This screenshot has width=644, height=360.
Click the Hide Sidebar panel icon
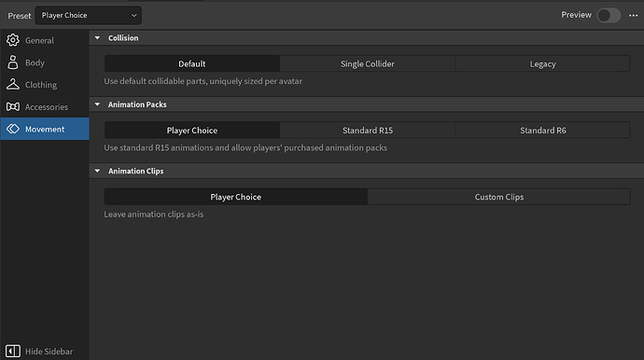point(13,352)
